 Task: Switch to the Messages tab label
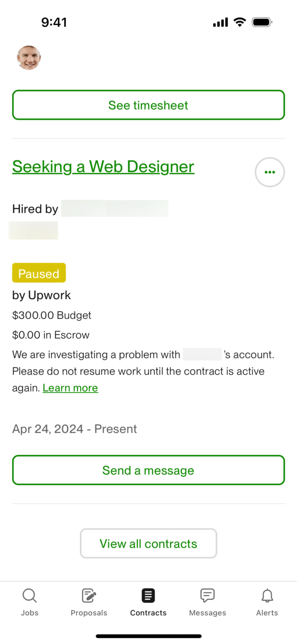pos(207,613)
